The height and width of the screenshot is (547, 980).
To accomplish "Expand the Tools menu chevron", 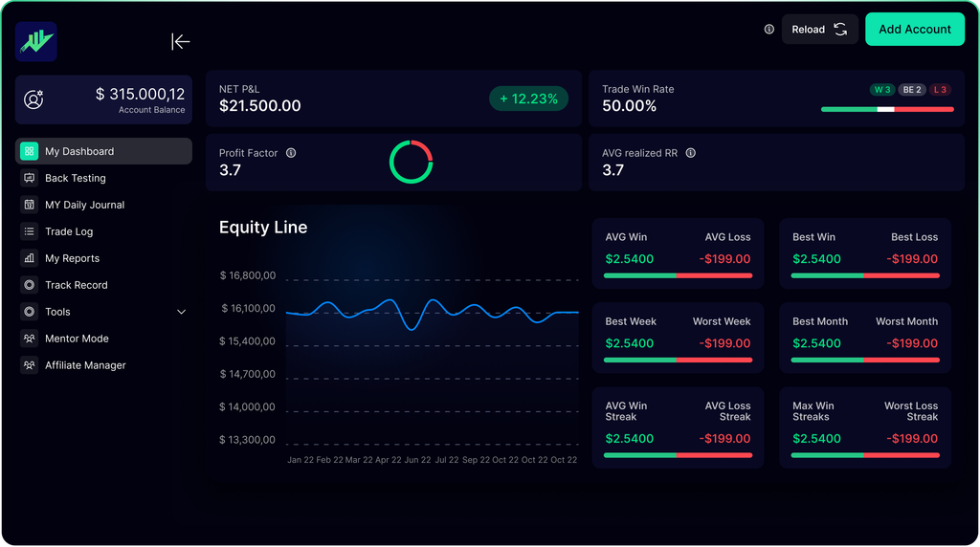I will [x=181, y=312].
